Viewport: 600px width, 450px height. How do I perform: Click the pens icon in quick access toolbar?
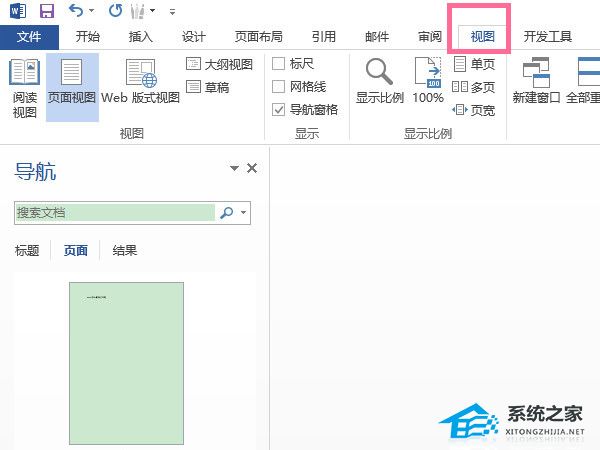pyautogui.click(x=137, y=11)
